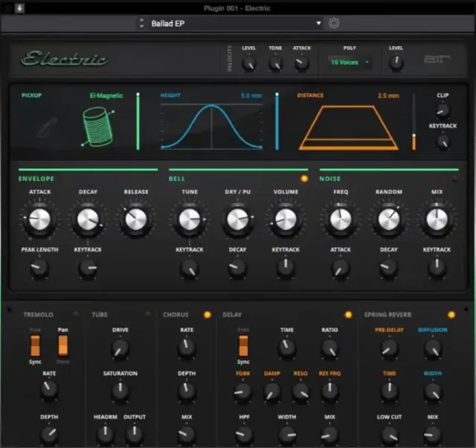Click the Tube Drive knob
The width and height of the screenshot is (476, 448).
(120, 348)
